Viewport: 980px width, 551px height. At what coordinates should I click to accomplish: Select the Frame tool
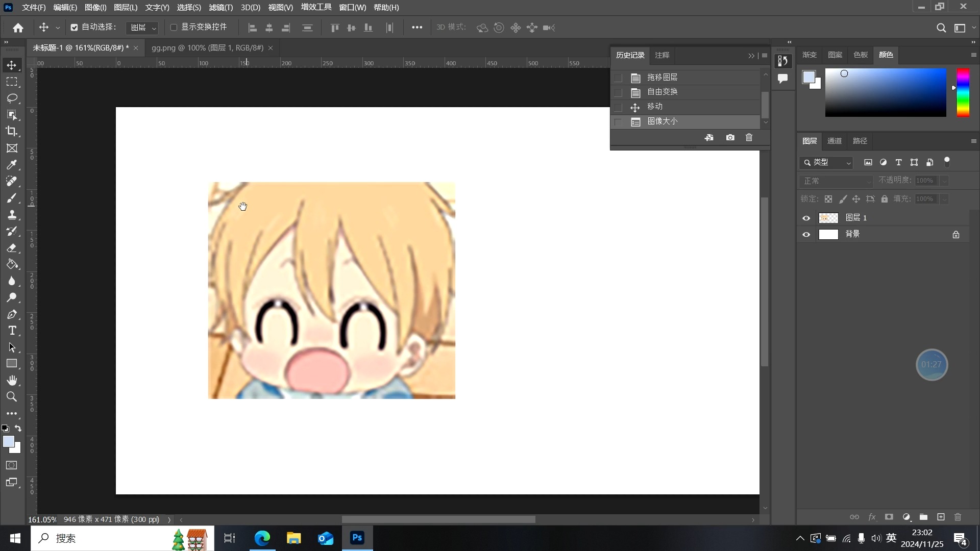(12, 148)
